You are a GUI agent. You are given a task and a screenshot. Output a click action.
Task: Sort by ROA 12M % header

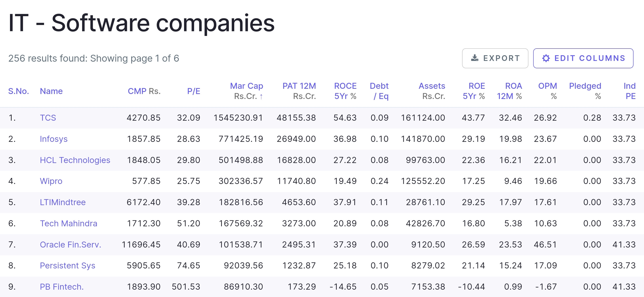click(509, 91)
